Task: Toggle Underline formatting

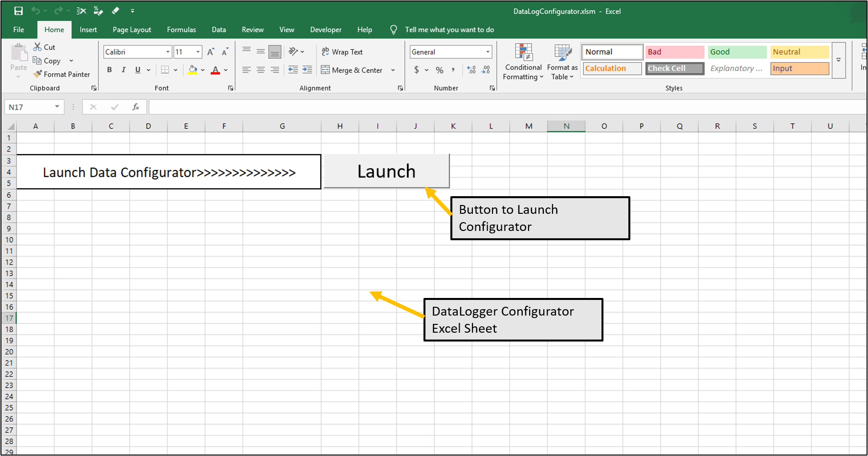Action: pyautogui.click(x=138, y=70)
